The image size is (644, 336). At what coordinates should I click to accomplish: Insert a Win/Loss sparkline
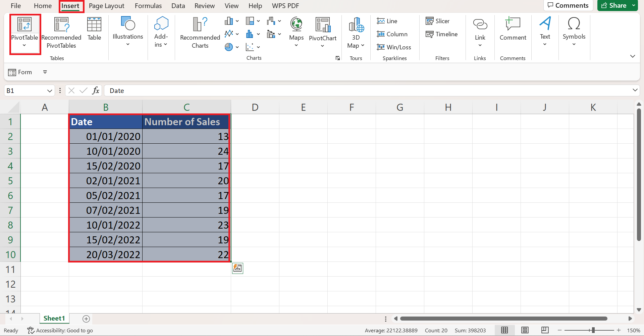pos(394,47)
